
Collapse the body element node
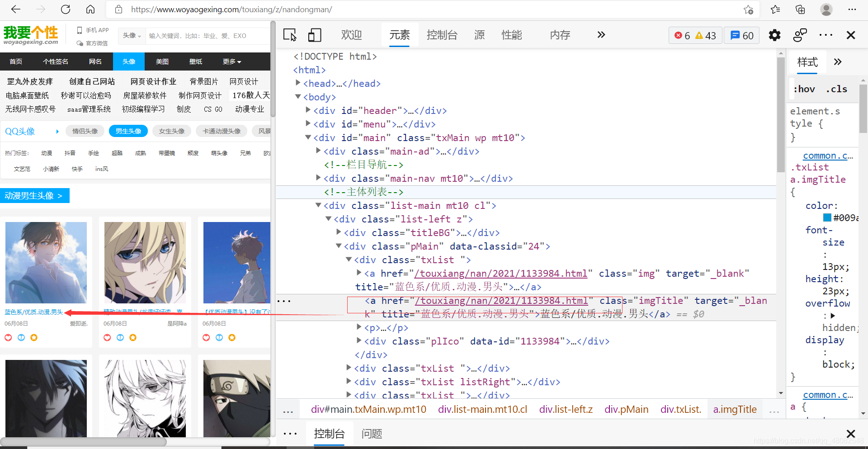[x=298, y=96]
